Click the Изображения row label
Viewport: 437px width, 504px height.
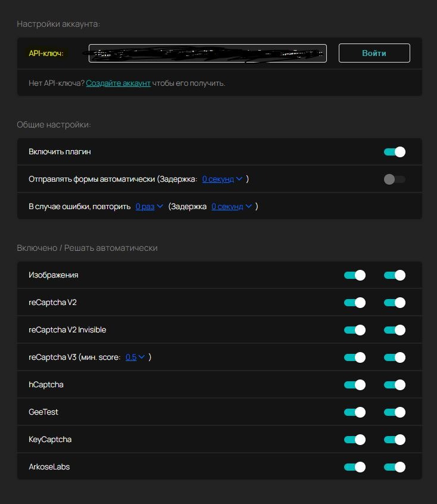[x=54, y=275]
